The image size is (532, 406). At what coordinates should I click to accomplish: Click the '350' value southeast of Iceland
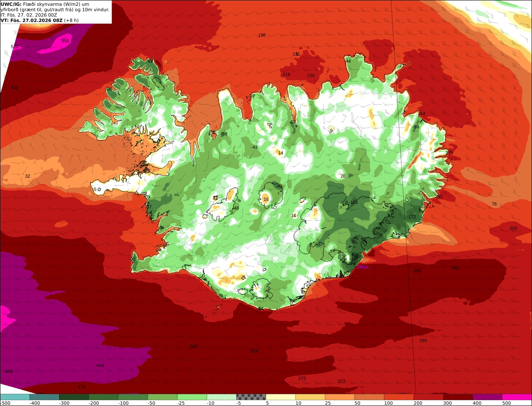click(417, 270)
